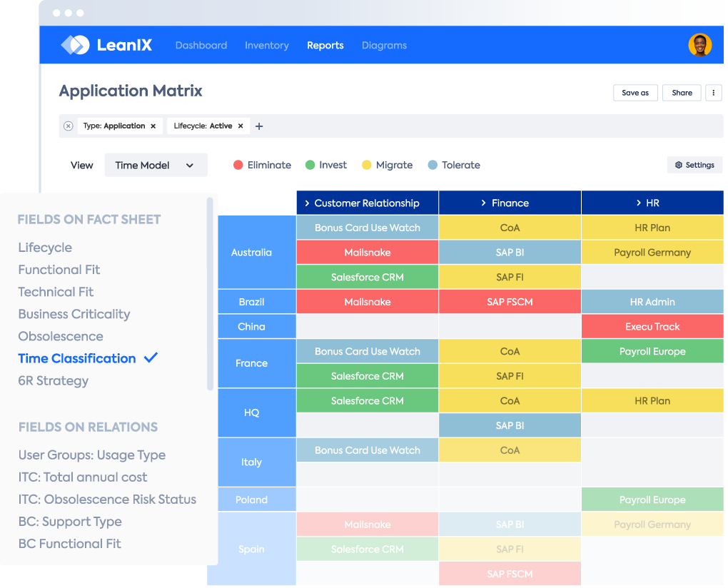Screen dimensions: 728x588
Task: Click the user profile avatar
Action: 700,44
